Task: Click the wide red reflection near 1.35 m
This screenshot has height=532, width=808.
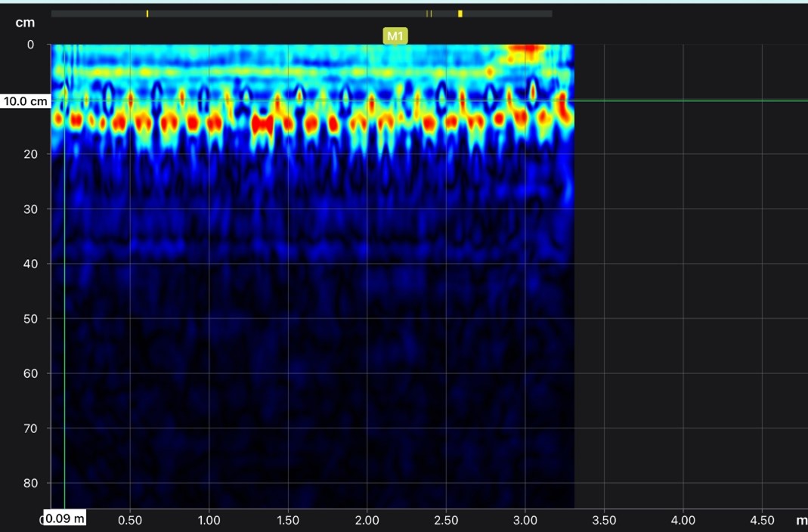Action: (x=262, y=125)
